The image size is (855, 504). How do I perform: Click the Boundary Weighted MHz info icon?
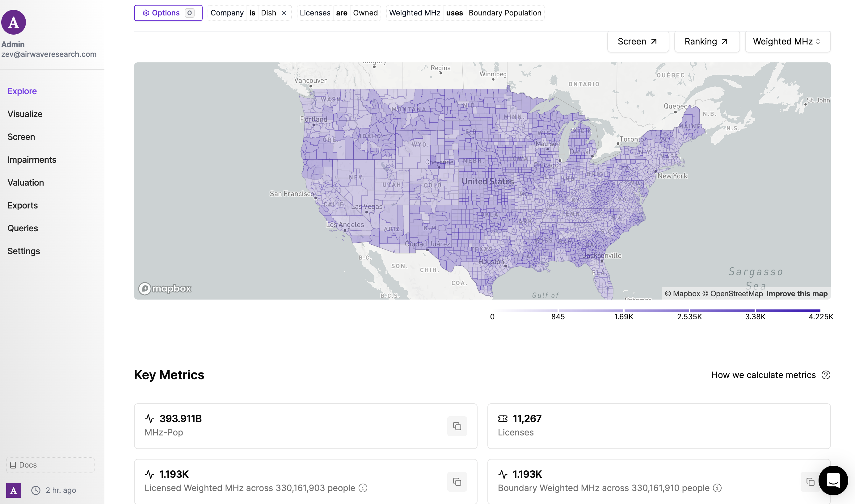717,488
